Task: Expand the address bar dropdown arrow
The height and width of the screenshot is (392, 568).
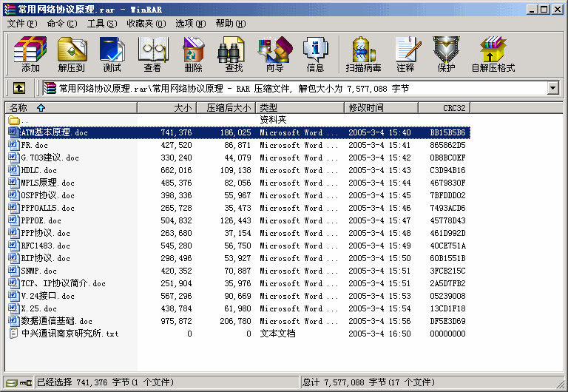Action: click(552, 88)
